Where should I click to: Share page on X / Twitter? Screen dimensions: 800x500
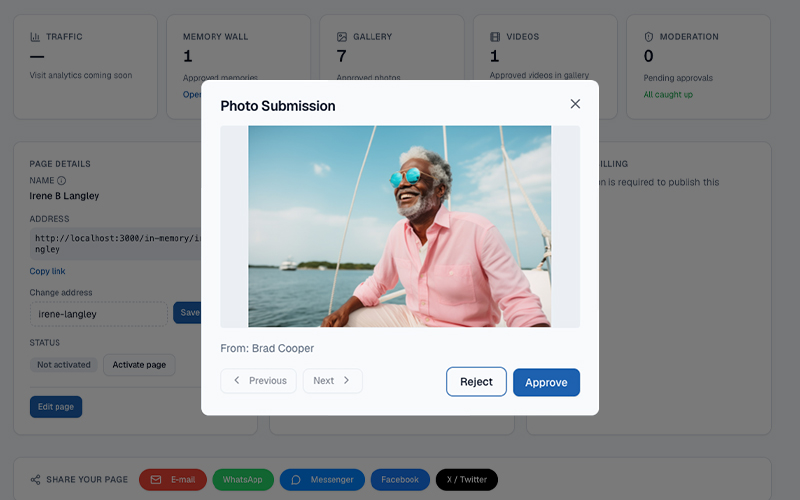(x=466, y=480)
